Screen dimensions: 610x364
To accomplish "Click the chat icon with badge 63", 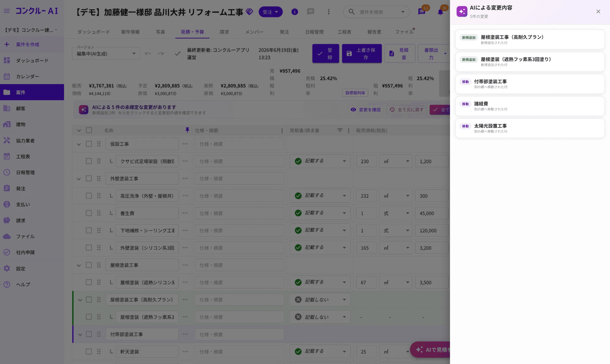I will [x=422, y=12].
